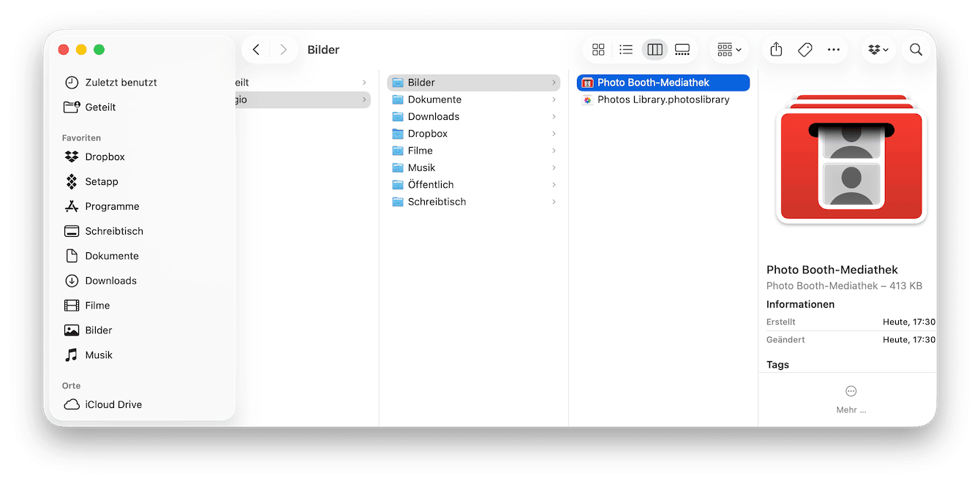Click the Tags icon in the toolbar
This screenshot has width=980, height=484.
coord(804,49)
